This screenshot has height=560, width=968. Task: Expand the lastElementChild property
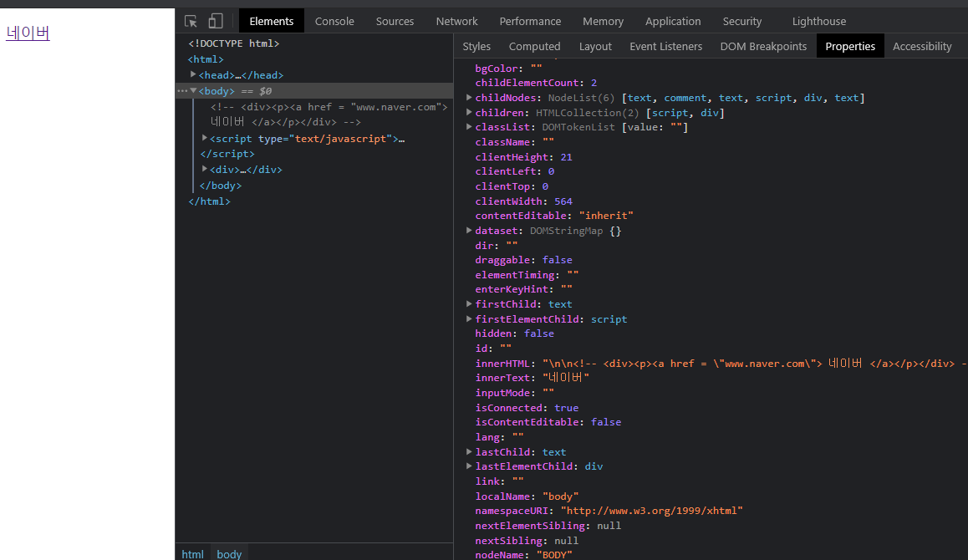469,466
